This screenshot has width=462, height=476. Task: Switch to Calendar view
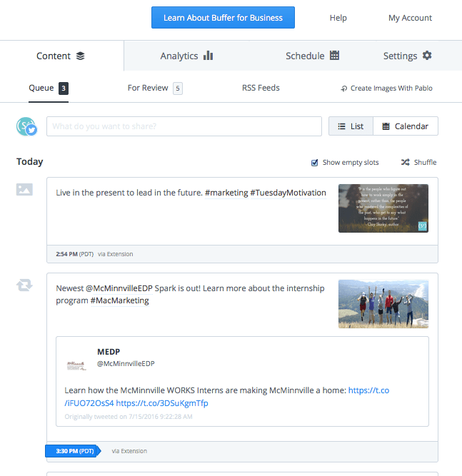(x=406, y=126)
